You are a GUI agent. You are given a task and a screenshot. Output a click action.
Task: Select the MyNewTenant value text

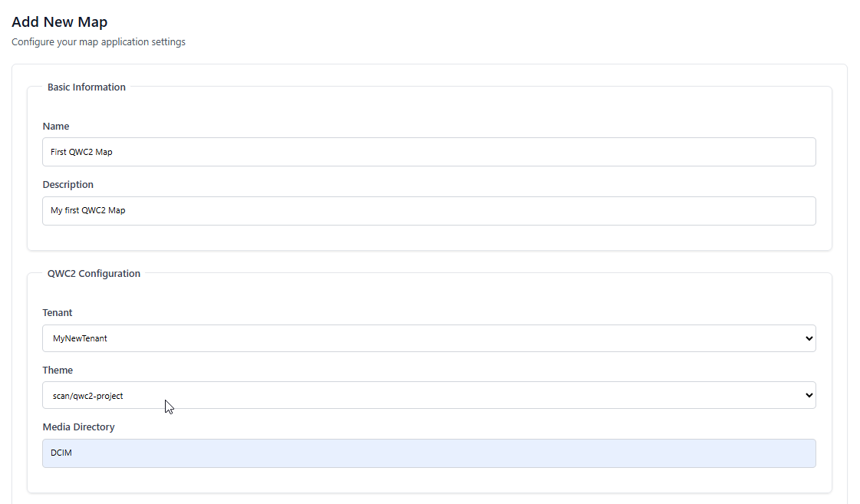tap(80, 338)
